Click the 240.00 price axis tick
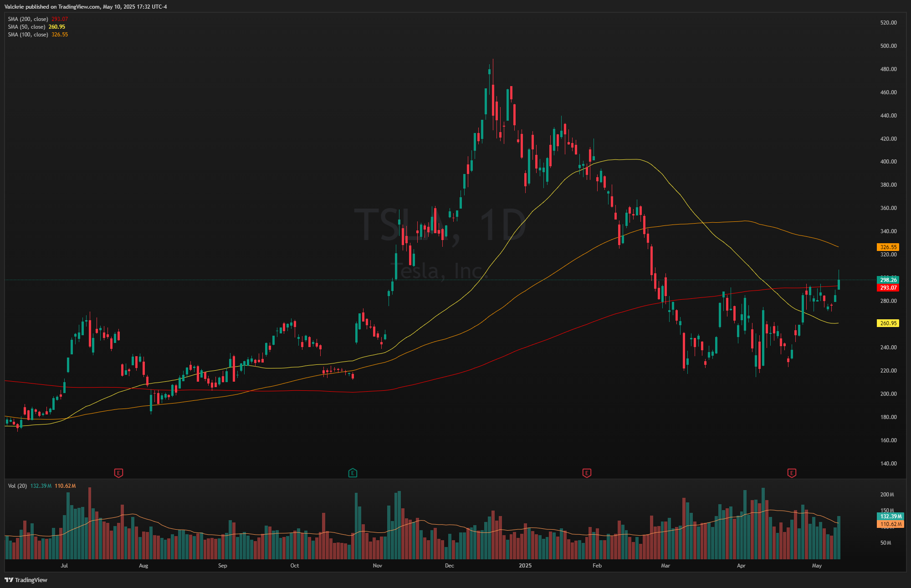Image resolution: width=911 pixels, height=588 pixels. pyautogui.click(x=888, y=348)
